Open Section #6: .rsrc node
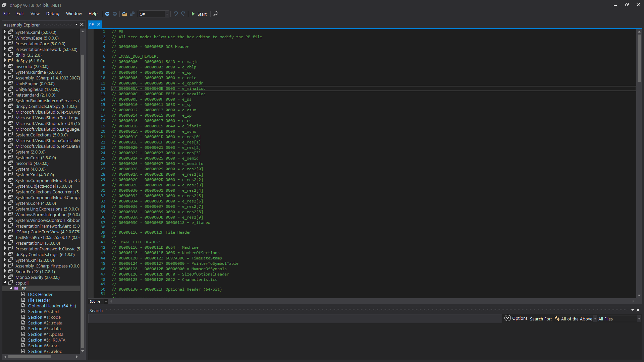This screenshot has height=362, width=644. coord(44,346)
